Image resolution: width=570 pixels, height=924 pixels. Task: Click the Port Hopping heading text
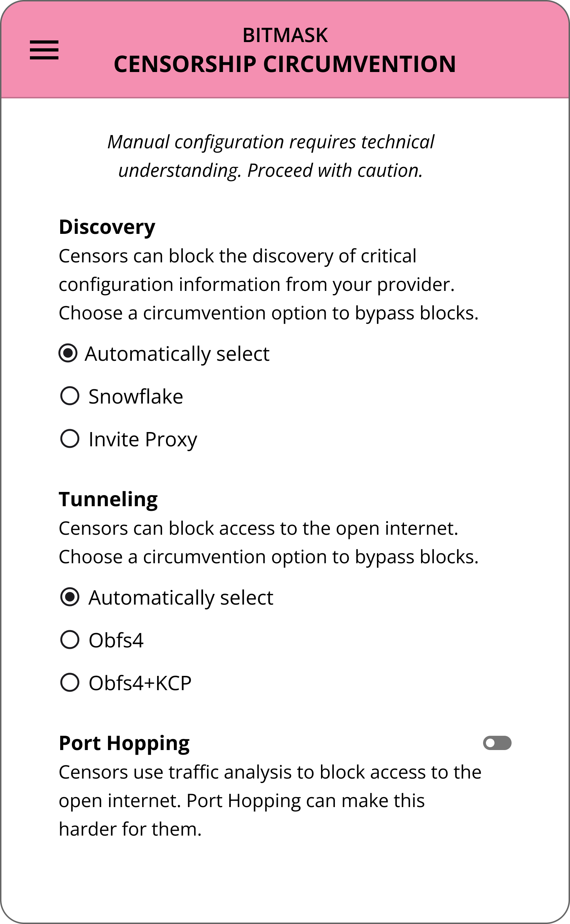coord(124,743)
